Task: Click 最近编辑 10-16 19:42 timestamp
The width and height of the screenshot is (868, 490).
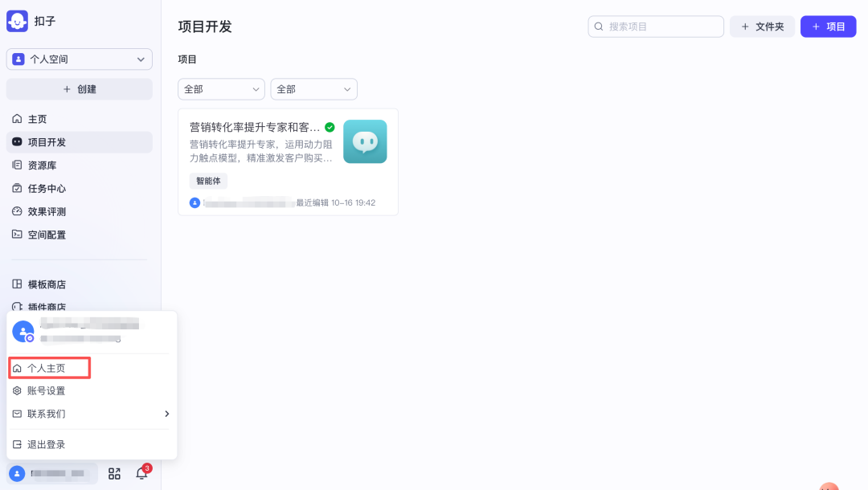Action: pyautogui.click(x=335, y=203)
